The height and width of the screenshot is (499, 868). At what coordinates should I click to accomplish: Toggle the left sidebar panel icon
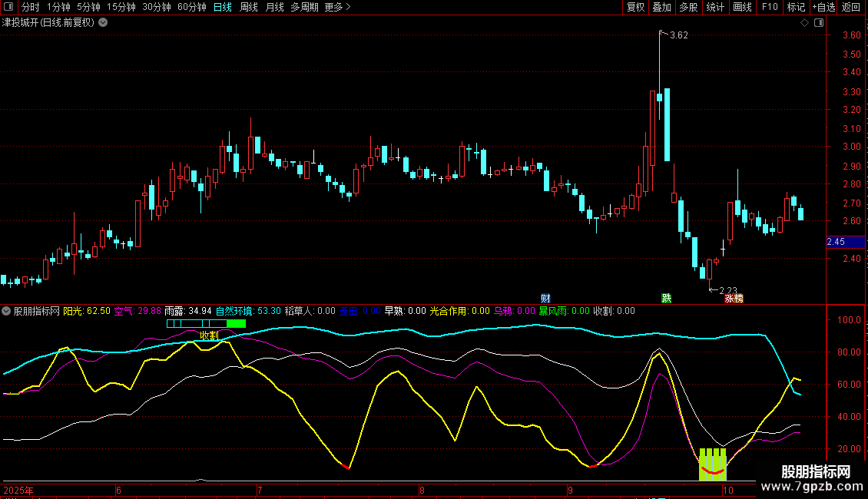tap(7, 7)
